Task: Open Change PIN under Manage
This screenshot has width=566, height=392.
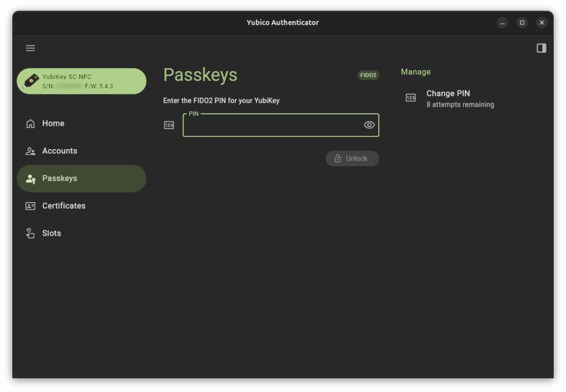Action: click(x=448, y=94)
